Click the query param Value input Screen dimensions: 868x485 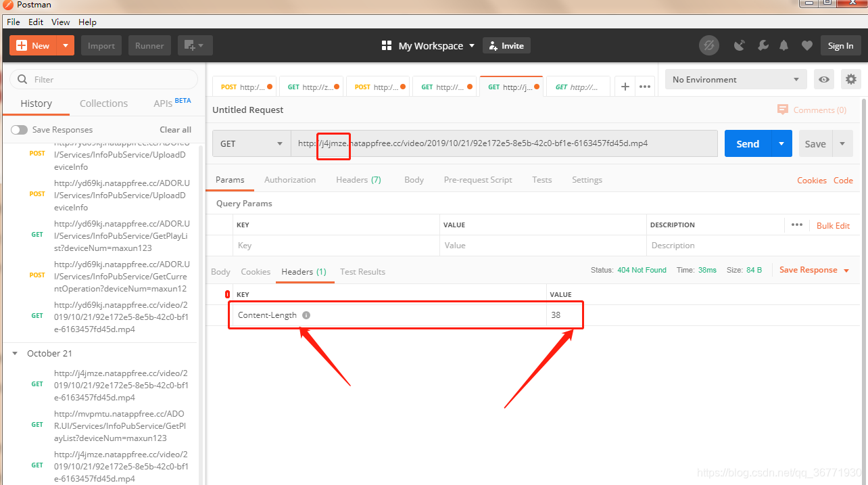tap(543, 246)
